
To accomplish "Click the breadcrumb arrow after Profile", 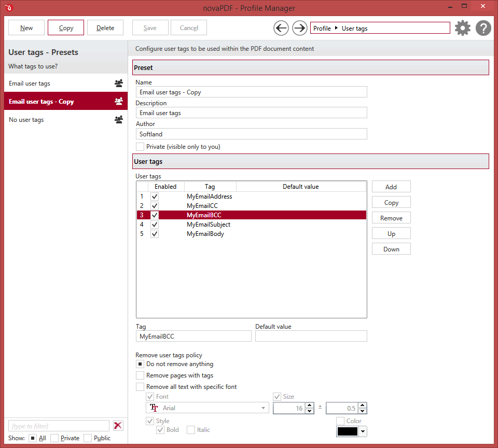I will pyautogui.click(x=336, y=28).
